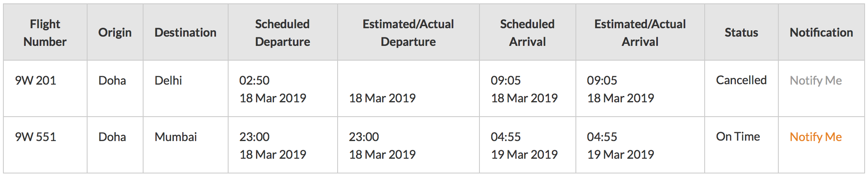The height and width of the screenshot is (176, 868).
Task: Click the 04:55 scheduled arrival cell
Action: pyautogui.click(x=527, y=145)
